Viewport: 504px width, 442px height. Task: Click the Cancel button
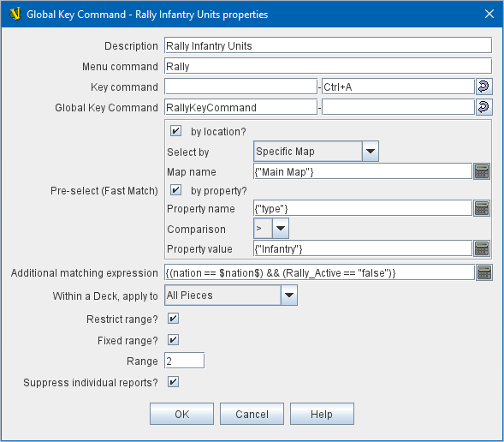coord(252,414)
